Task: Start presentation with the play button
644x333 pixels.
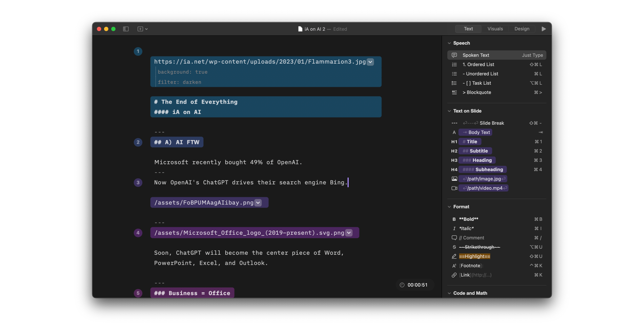Action: click(x=544, y=29)
